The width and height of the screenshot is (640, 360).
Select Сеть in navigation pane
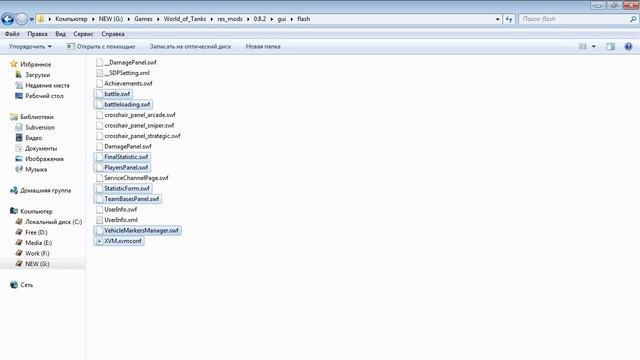tap(22, 285)
